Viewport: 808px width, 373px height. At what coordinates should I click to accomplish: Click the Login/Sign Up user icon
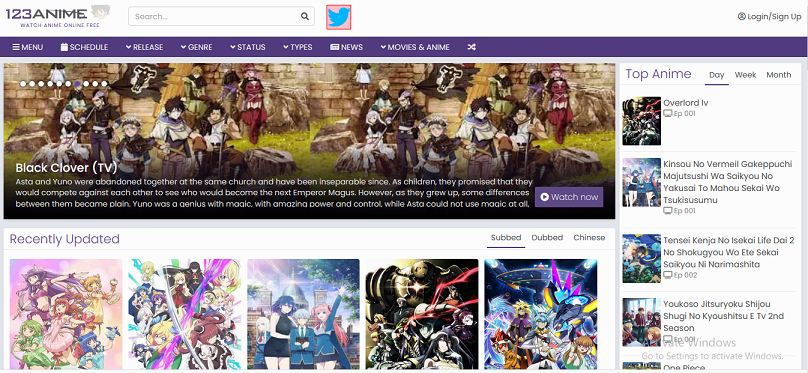pyautogui.click(x=742, y=16)
